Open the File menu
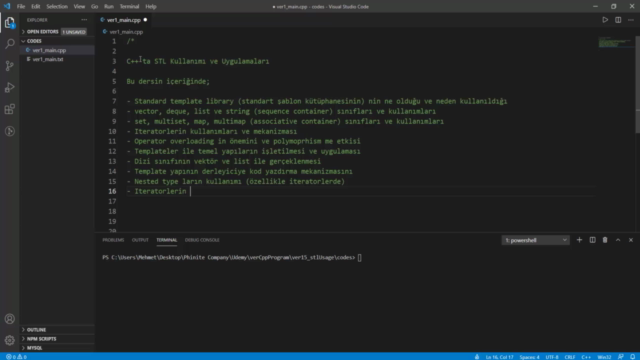The height and width of the screenshot is (360, 640). (x=21, y=7)
